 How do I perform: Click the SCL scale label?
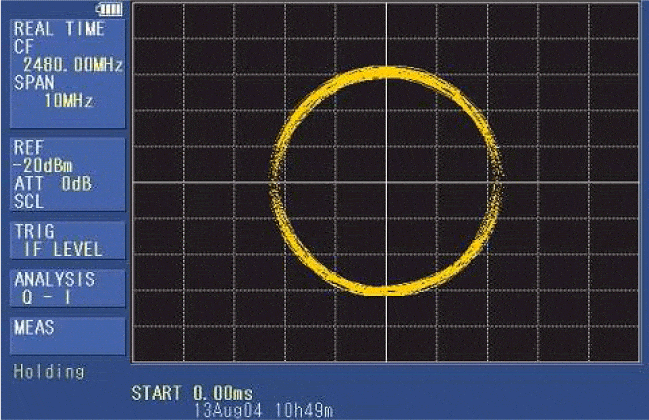(29, 202)
